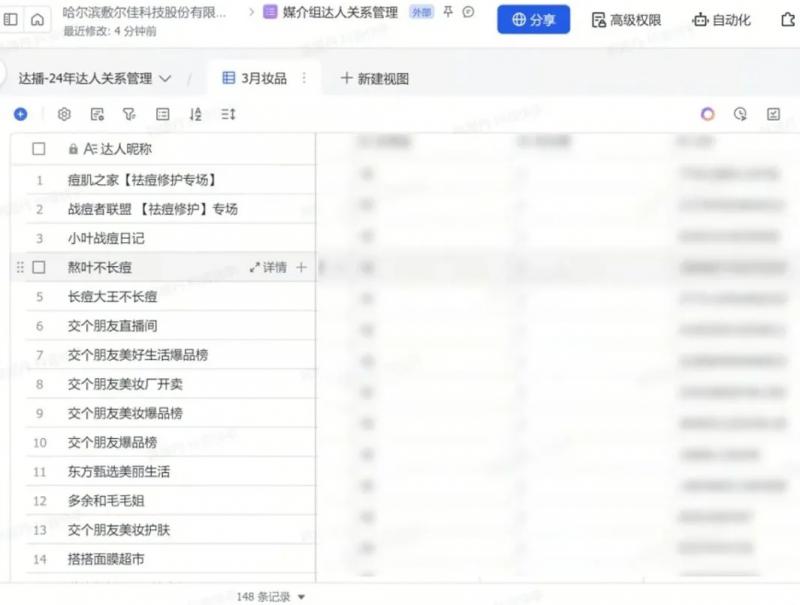800x605 pixels.
Task: Open view settings gear icon
Action: coord(64,115)
